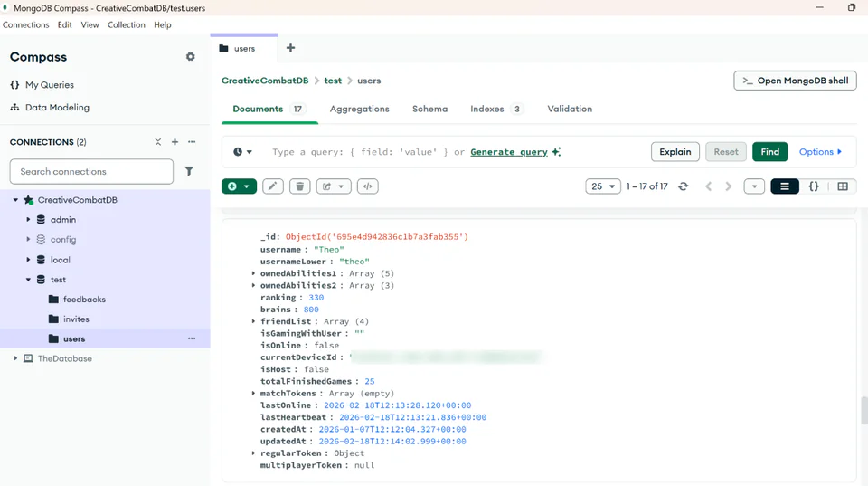Open Connections menu
The width and height of the screenshot is (868, 486).
pos(26,25)
